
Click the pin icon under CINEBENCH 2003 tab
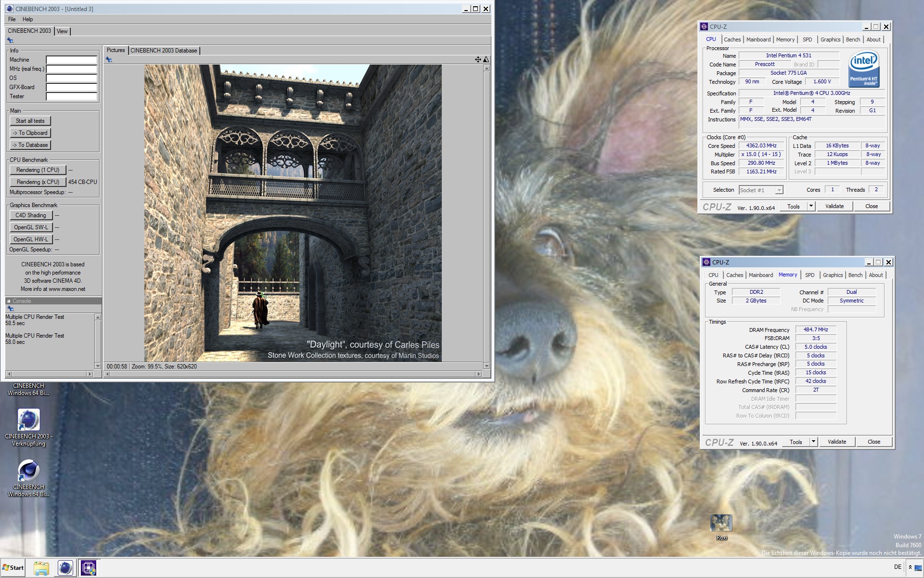(10, 40)
